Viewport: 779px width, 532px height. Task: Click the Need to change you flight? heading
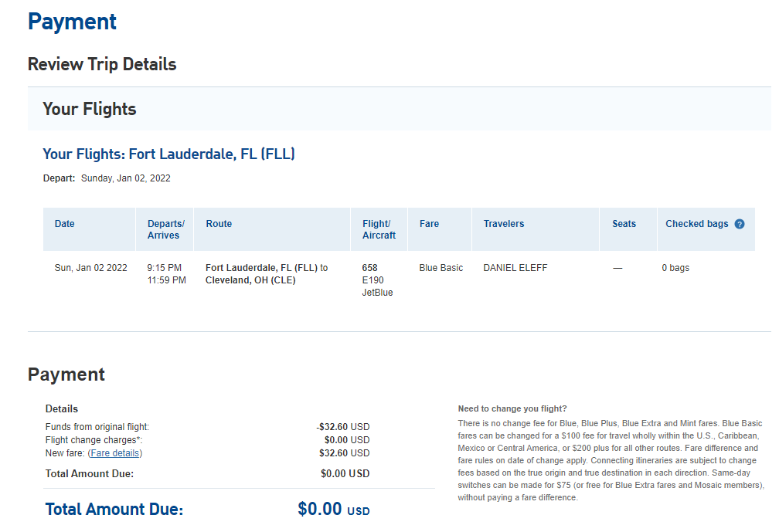point(512,408)
